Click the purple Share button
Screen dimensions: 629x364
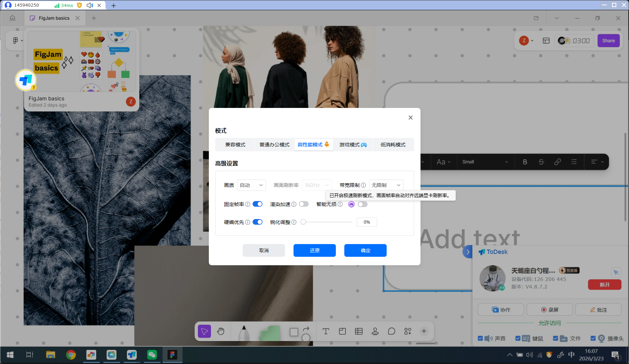(x=609, y=41)
